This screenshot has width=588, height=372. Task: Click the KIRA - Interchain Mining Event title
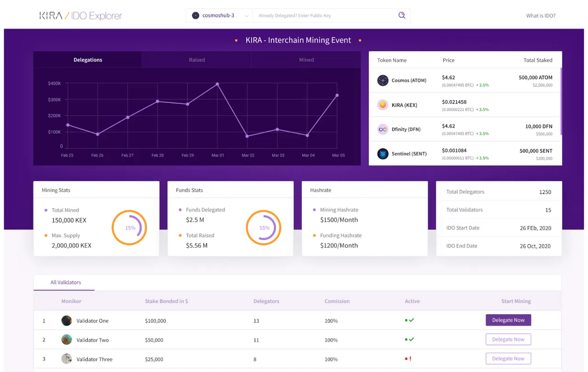(x=298, y=40)
